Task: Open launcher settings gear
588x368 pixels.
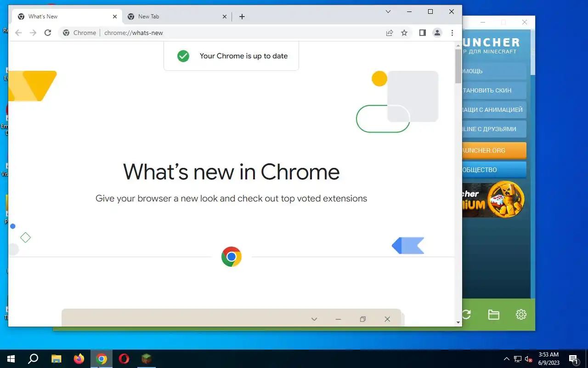Action: [521, 315]
